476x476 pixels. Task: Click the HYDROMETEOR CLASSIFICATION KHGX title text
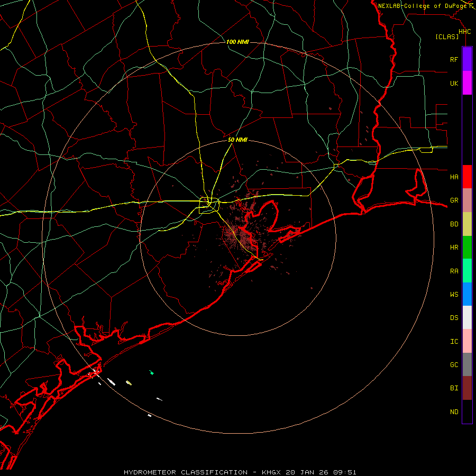click(x=240, y=472)
